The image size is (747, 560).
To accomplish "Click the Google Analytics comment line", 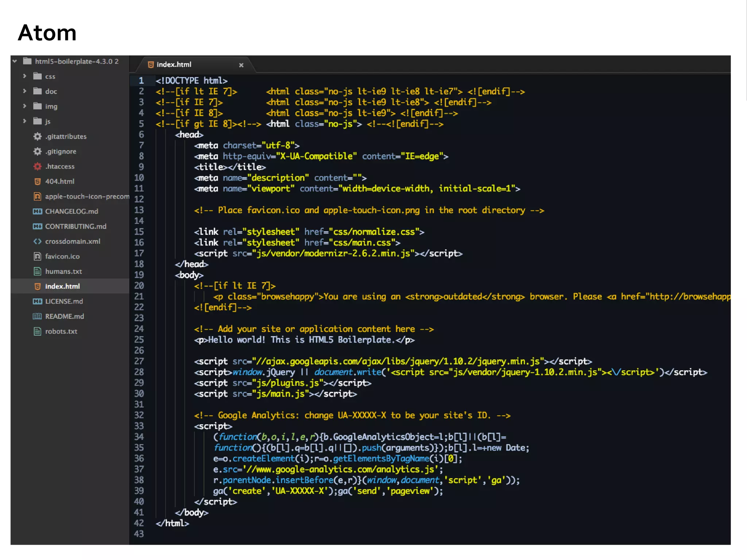I will (352, 416).
